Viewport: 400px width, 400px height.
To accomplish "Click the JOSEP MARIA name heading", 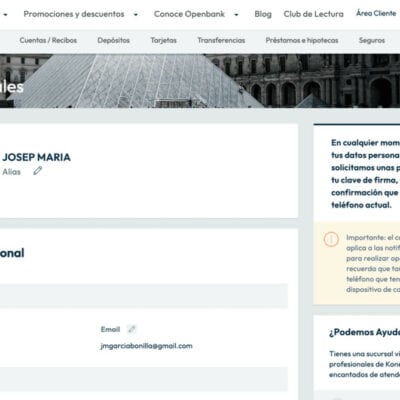I will click(36, 157).
